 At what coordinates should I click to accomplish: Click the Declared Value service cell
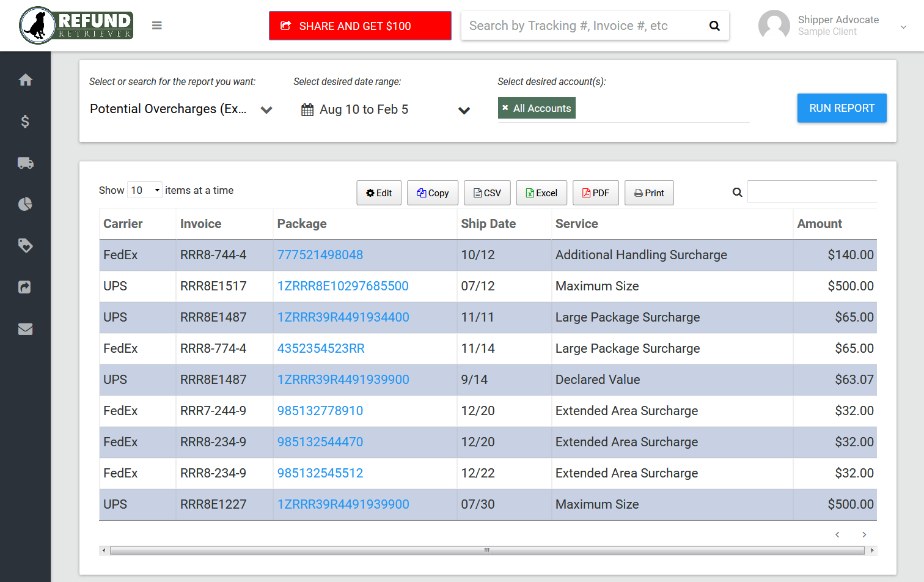(x=672, y=380)
